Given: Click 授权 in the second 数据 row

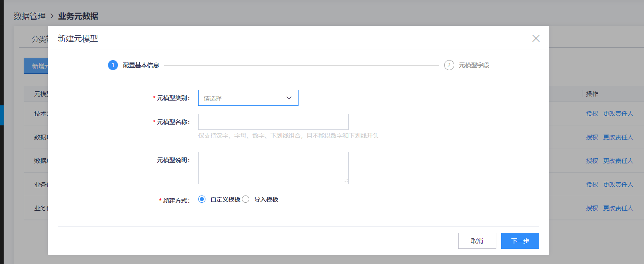Looking at the screenshot, I should point(592,161).
